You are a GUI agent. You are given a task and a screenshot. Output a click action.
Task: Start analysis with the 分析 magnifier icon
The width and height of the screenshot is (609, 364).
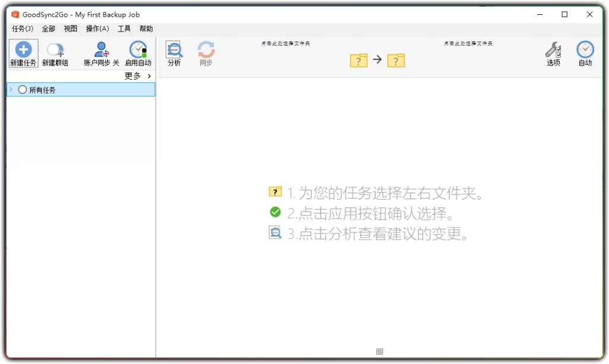(174, 51)
